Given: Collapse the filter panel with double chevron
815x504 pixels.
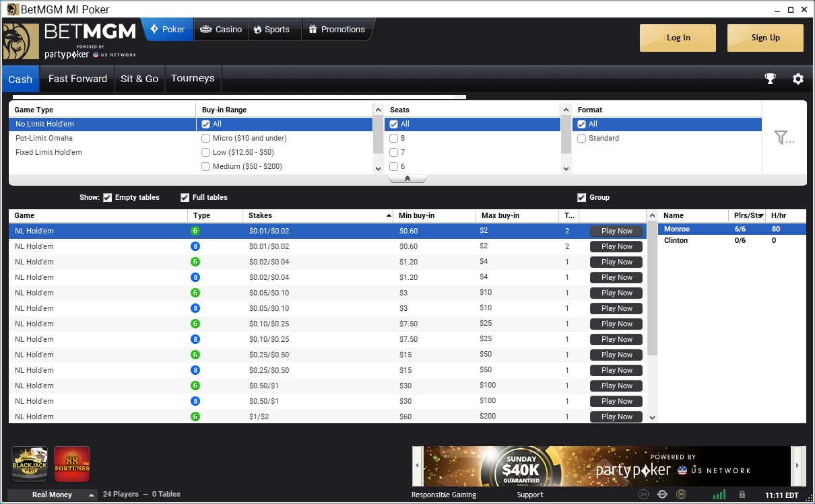Looking at the screenshot, I should [x=407, y=179].
